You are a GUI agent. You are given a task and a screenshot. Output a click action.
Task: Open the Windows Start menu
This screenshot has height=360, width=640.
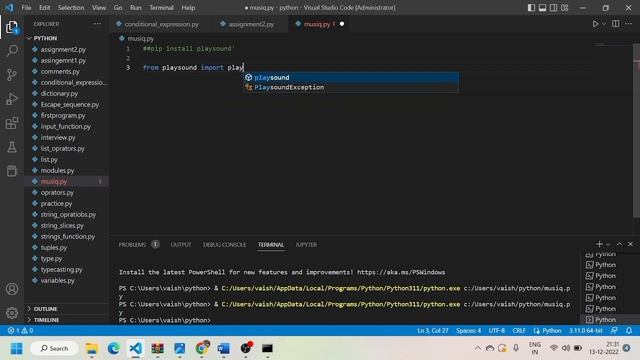pyautogui.click(x=17, y=349)
